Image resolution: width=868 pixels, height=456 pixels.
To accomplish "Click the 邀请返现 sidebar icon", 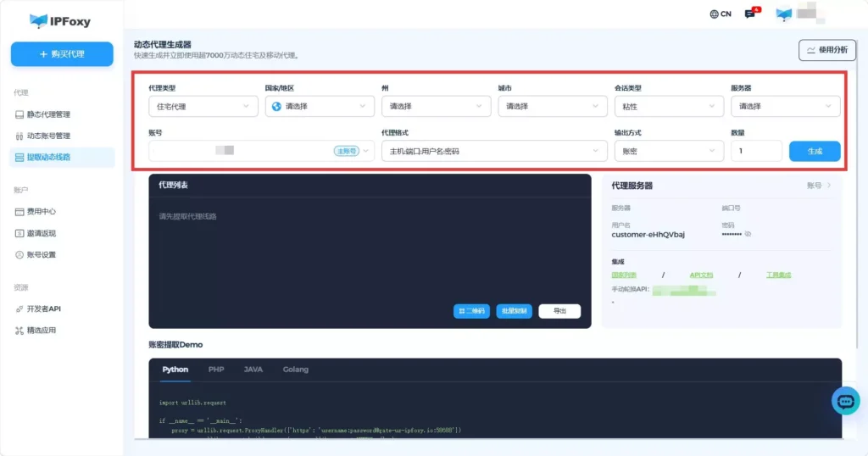I will click(19, 234).
